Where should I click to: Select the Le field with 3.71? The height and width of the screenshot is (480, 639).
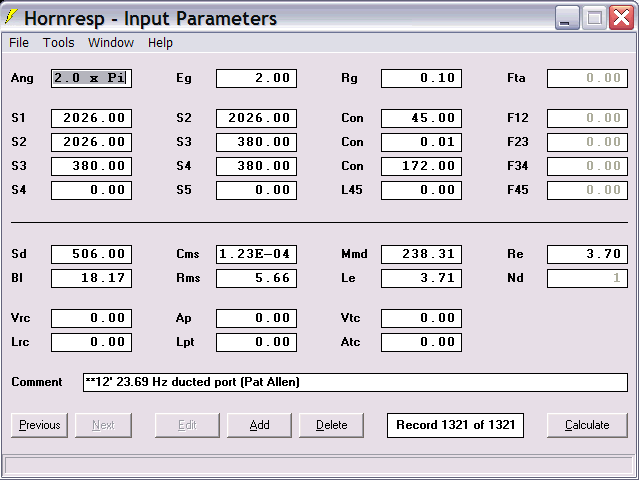coord(421,278)
